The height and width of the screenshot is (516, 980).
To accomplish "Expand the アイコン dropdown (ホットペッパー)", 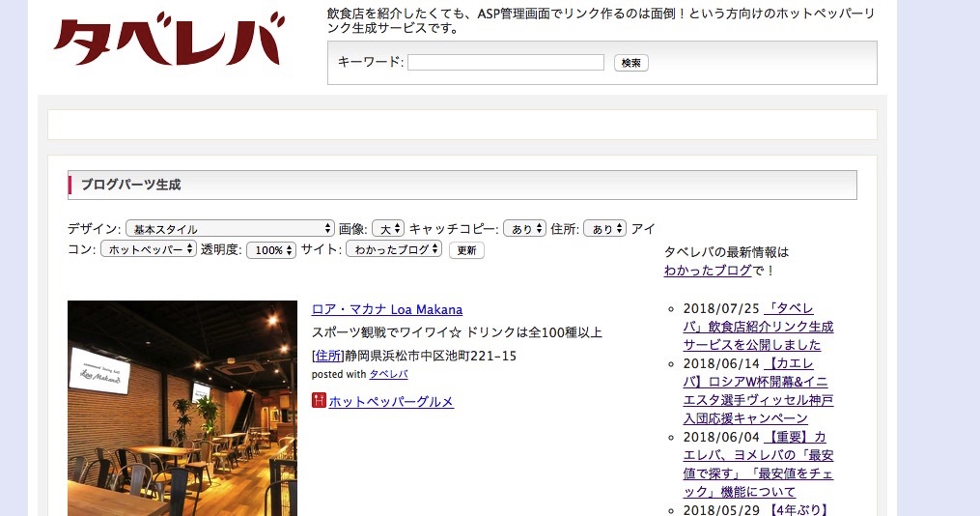I will (x=149, y=249).
